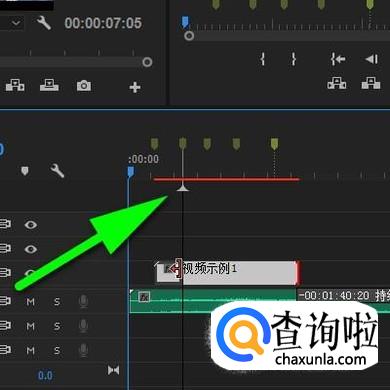
Task: Solo the second audio track with S
Action: pyautogui.click(x=57, y=326)
